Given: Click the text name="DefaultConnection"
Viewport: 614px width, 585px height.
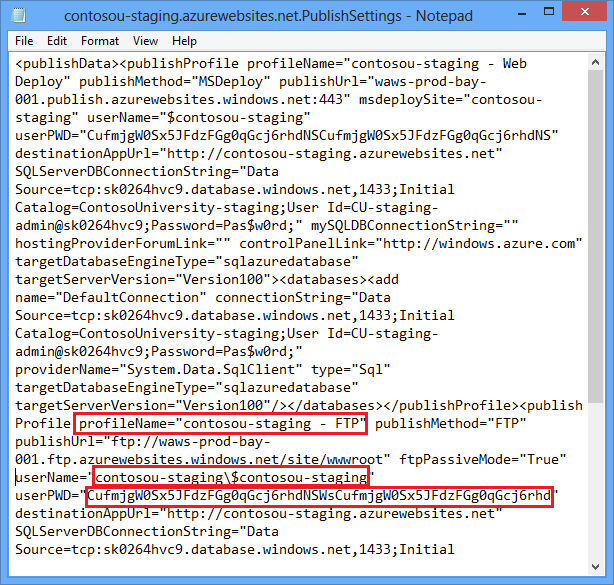Looking at the screenshot, I should tap(110, 298).
